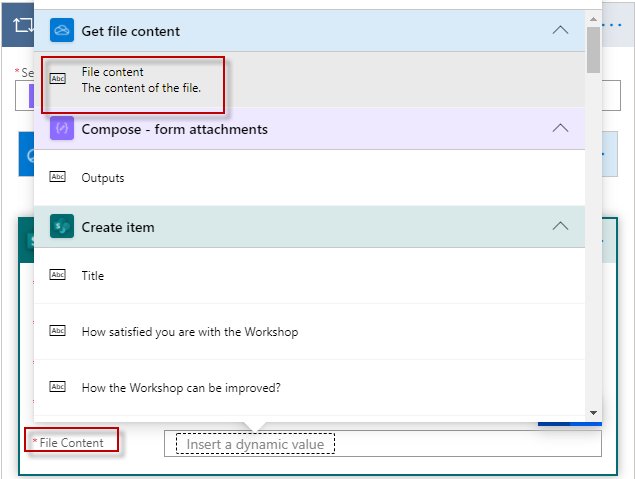Collapse the Compose form attachments section
This screenshot has height=479, width=635.
(561, 129)
